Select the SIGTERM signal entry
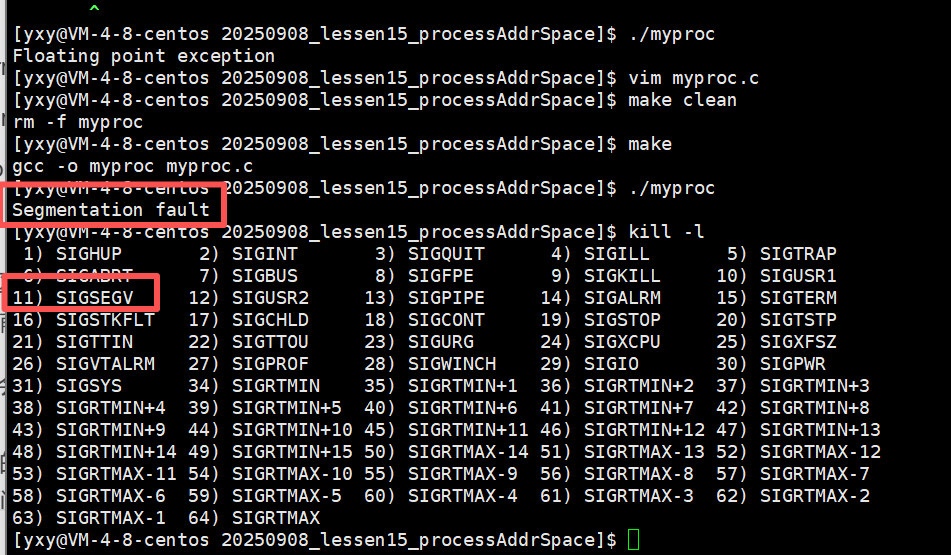951x555 pixels. click(x=776, y=298)
